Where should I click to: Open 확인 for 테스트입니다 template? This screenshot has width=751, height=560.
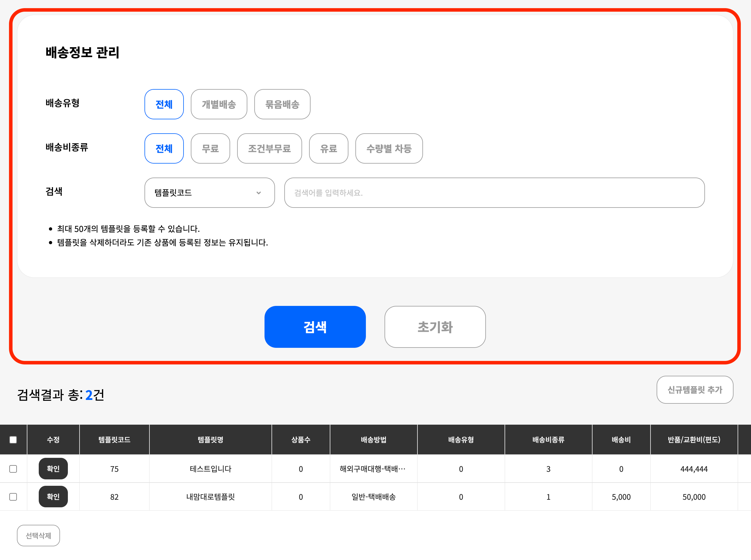53,469
